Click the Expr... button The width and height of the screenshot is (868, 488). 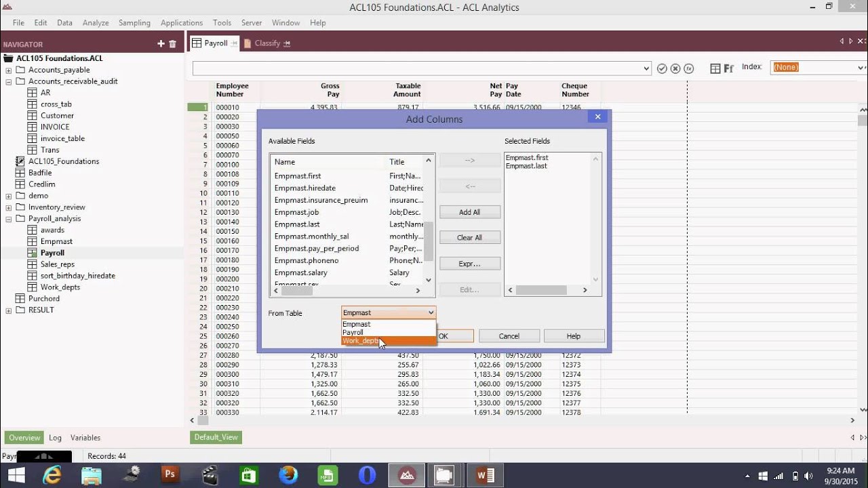(x=469, y=264)
